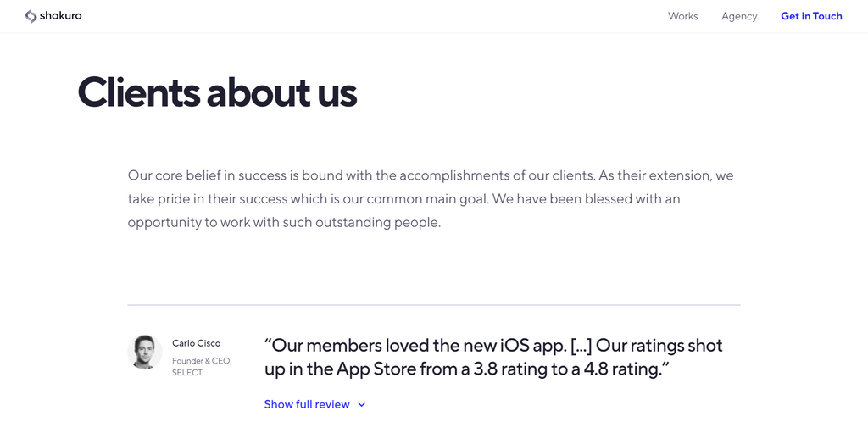This screenshot has height=433, width=868.
Task: Click the "Founder & CEO," title text
Action: (x=202, y=361)
